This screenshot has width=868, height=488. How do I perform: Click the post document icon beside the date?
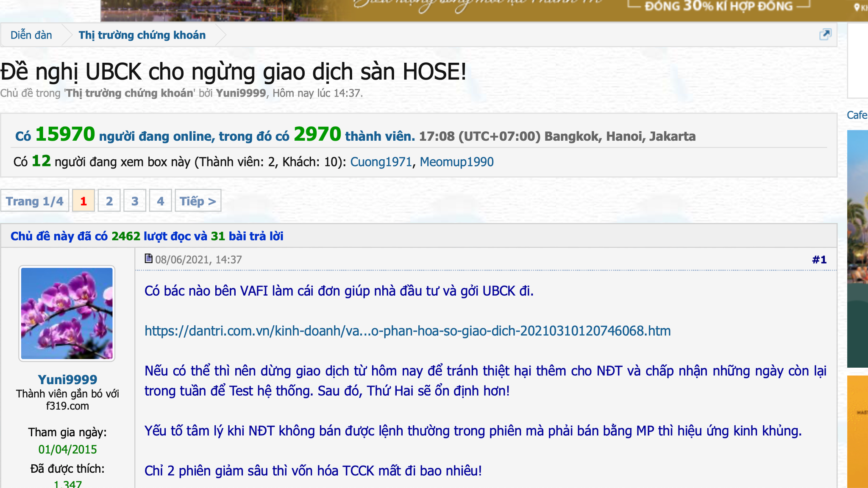tap(148, 258)
